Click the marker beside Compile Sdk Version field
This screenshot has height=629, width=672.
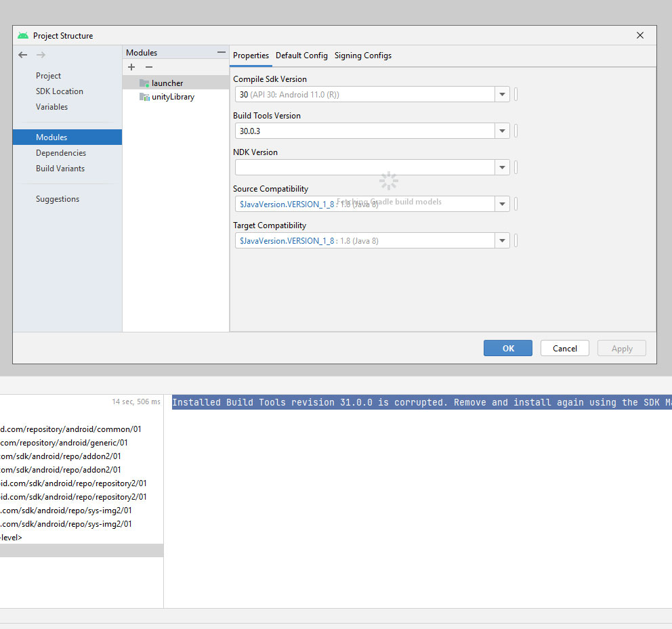tap(516, 94)
